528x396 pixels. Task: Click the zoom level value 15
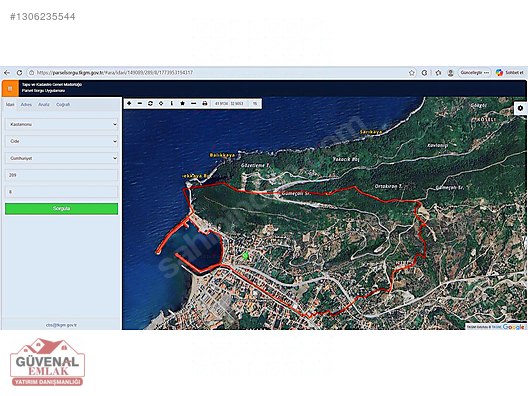(x=255, y=104)
